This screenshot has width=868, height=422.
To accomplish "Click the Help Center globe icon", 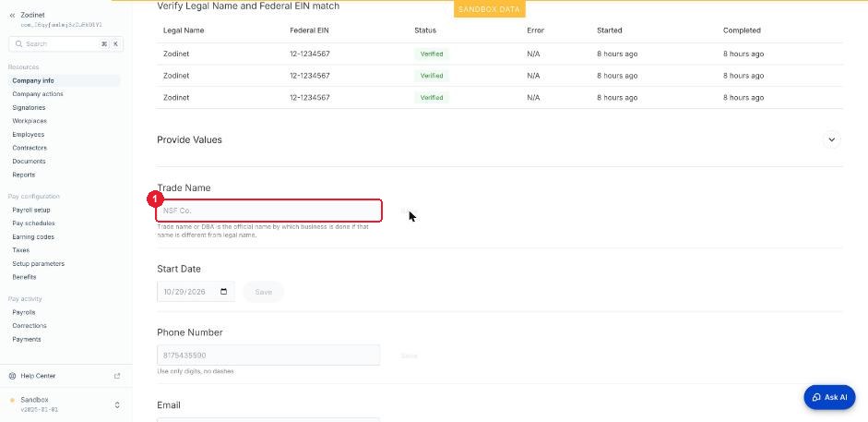I will [x=12, y=376].
